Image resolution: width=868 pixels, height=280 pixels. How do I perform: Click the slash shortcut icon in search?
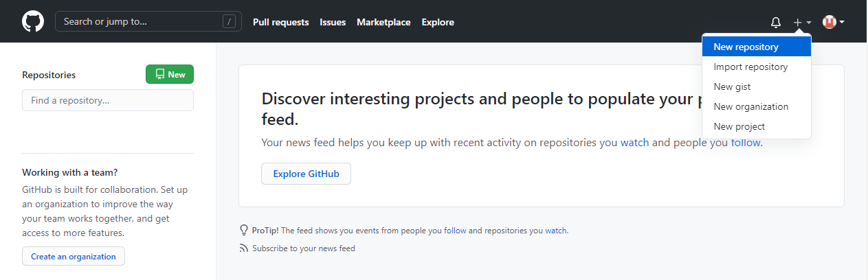point(230,21)
